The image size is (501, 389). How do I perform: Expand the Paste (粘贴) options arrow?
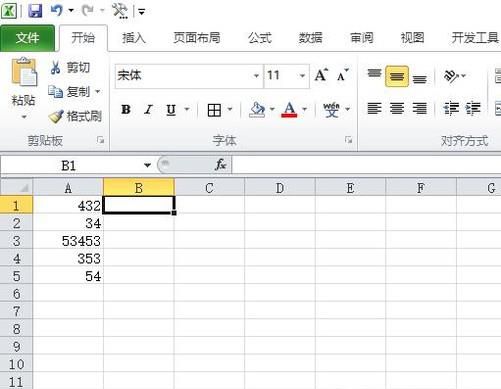click(x=24, y=117)
